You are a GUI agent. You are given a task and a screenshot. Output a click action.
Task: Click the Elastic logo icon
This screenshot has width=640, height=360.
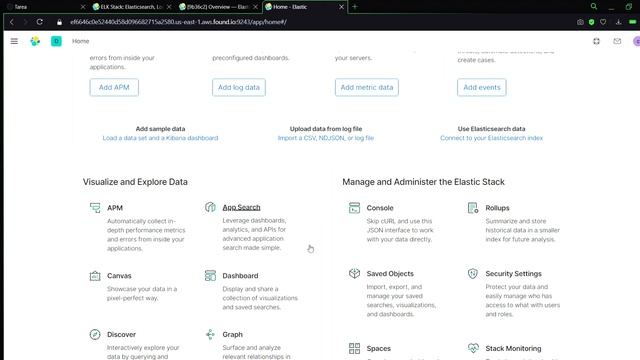point(35,41)
